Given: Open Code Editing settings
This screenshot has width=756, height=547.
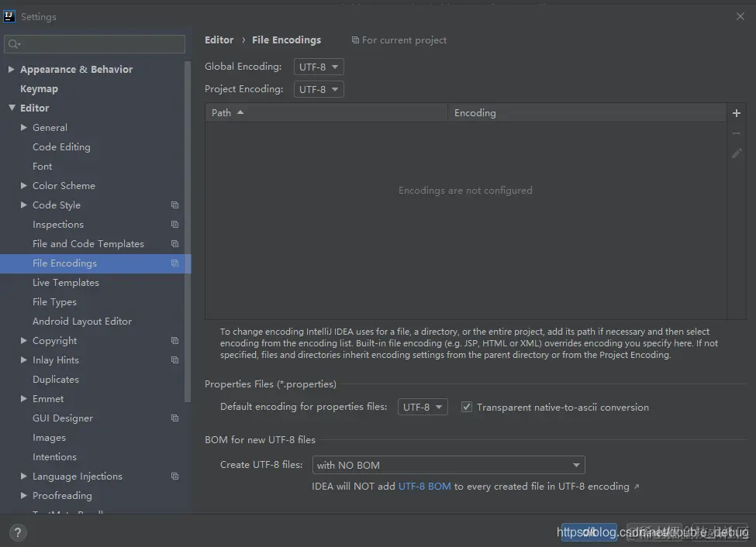Looking at the screenshot, I should (61, 147).
